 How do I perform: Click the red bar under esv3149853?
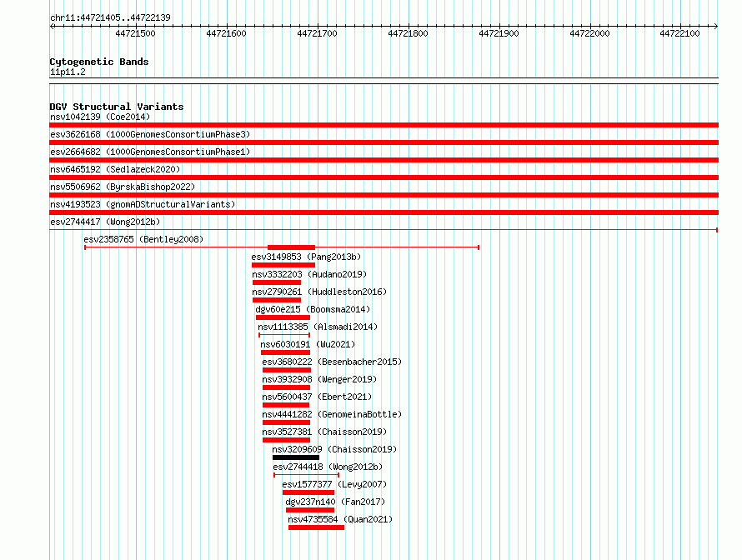click(x=283, y=265)
